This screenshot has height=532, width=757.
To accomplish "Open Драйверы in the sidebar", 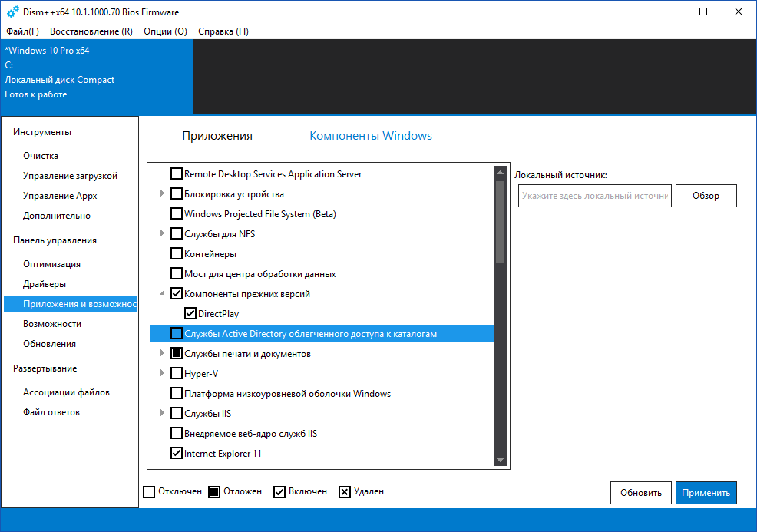I will (x=45, y=284).
